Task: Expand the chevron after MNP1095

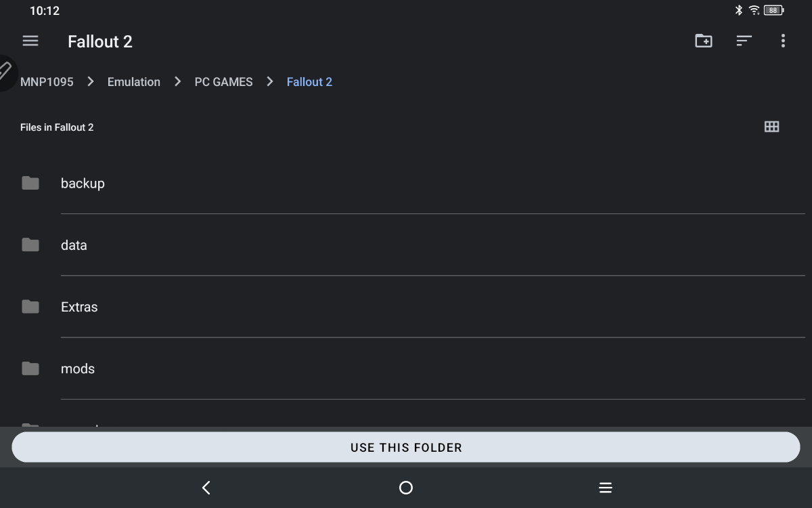Action: coord(90,81)
